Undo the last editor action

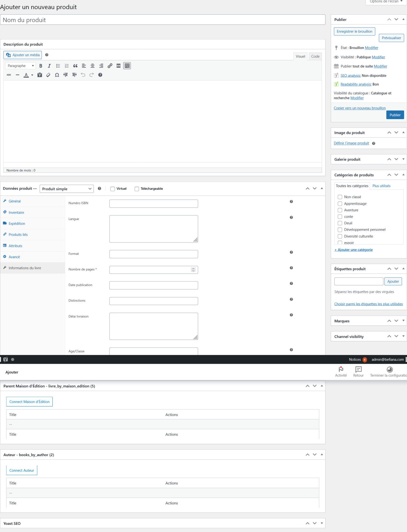(83, 75)
